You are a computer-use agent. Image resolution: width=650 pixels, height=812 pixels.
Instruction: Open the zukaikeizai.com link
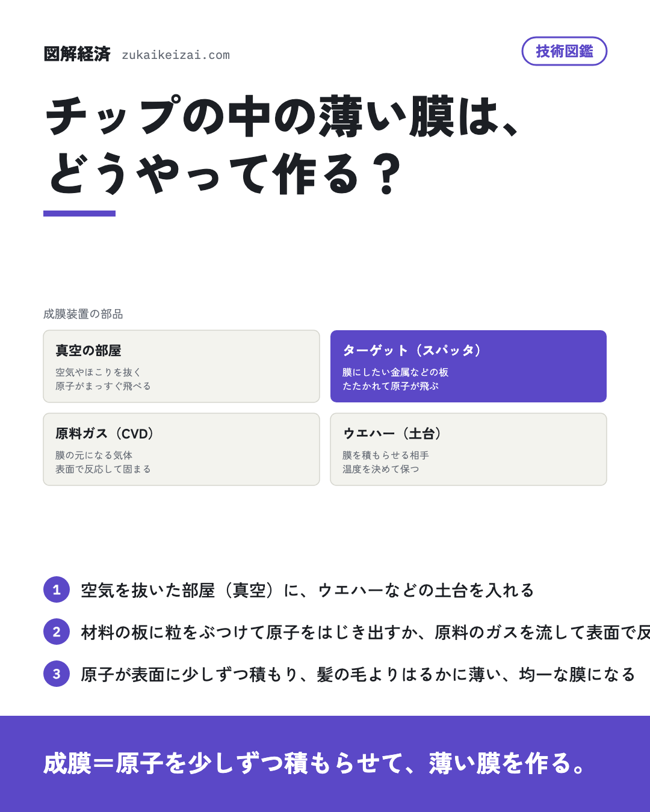tap(176, 55)
